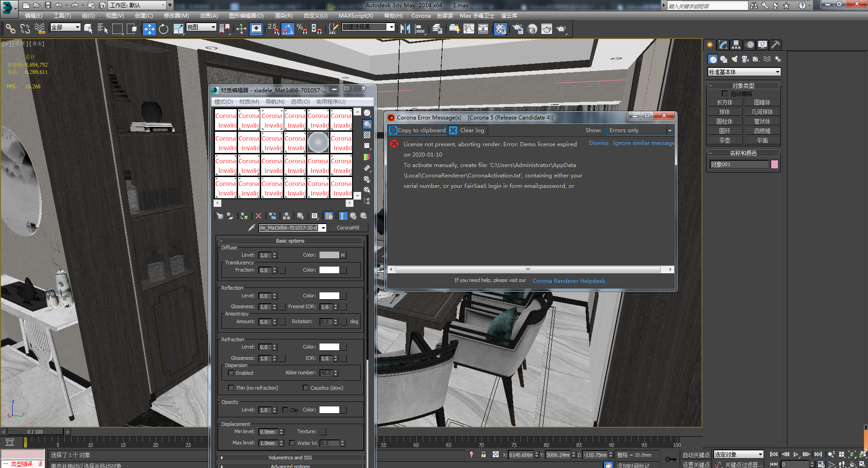Click the Dismiss link
This screenshot has height=468, width=868.
click(598, 143)
